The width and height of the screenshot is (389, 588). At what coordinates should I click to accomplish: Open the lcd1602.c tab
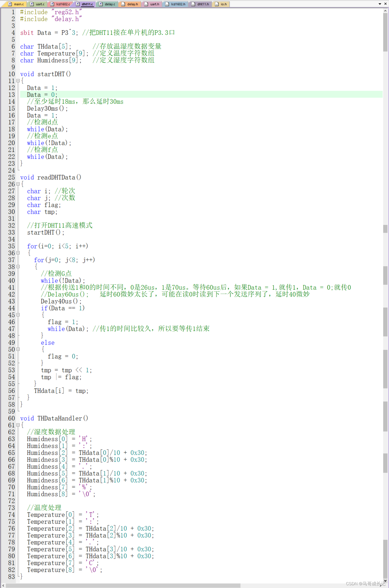coord(60,4)
